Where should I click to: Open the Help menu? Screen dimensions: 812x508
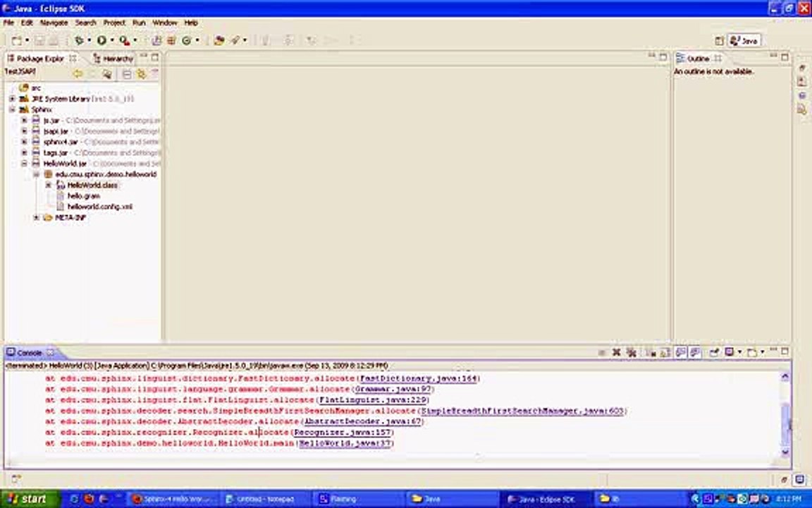[191, 23]
